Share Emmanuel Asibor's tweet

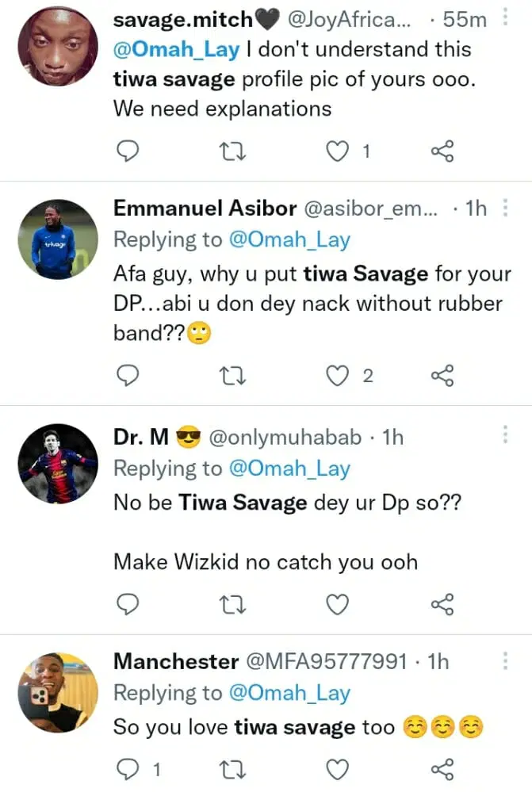pyautogui.click(x=442, y=376)
